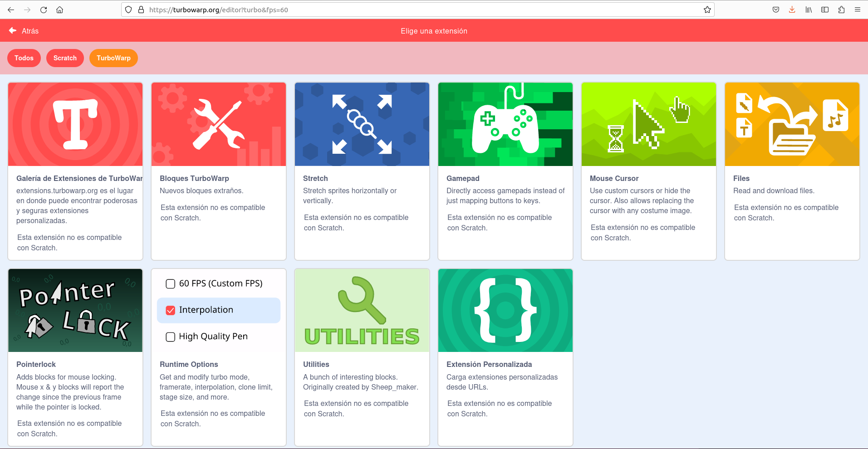The image size is (868, 449).
Task: Open the Galería de Extensiones de TurboWarp image
Action: [75, 124]
